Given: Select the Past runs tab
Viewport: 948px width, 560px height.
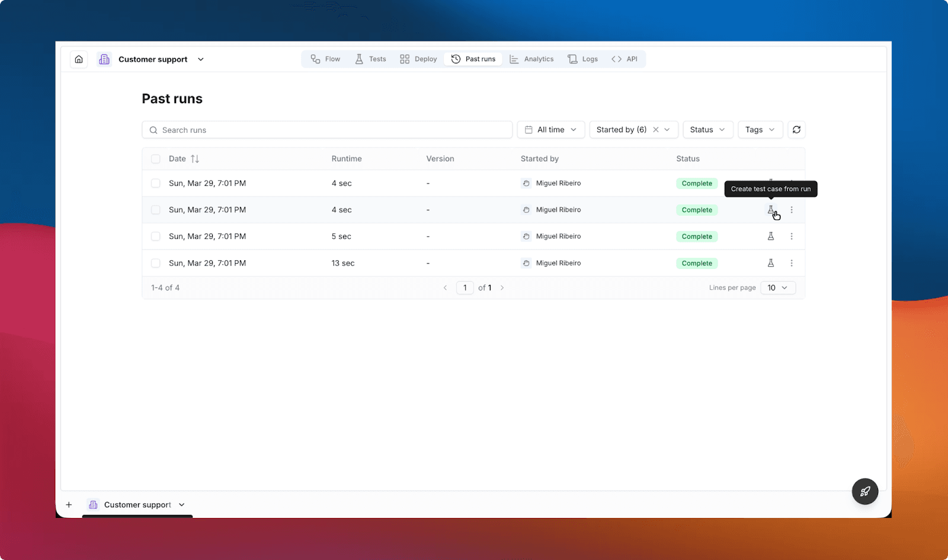Looking at the screenshot, I should tap(473, 59).
